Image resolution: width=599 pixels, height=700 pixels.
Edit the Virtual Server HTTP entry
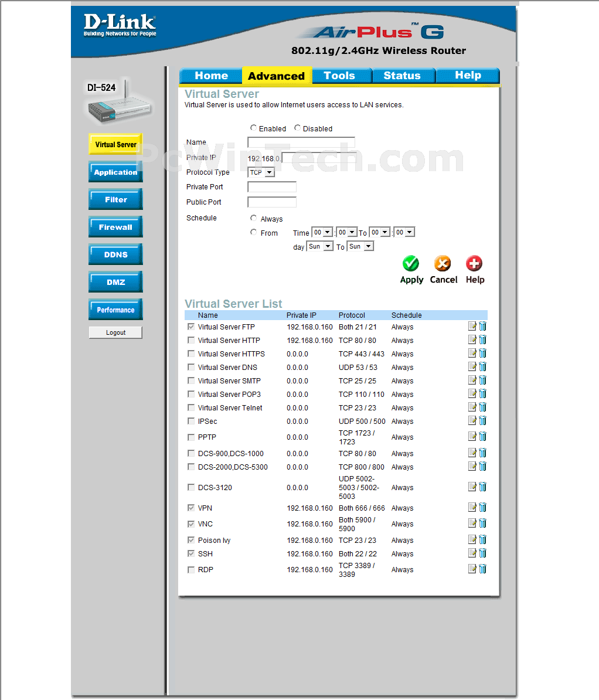click(472, 339)
